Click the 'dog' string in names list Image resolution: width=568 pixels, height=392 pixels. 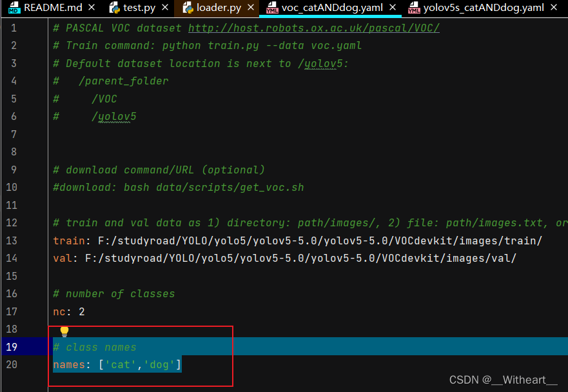pos(159,364)
